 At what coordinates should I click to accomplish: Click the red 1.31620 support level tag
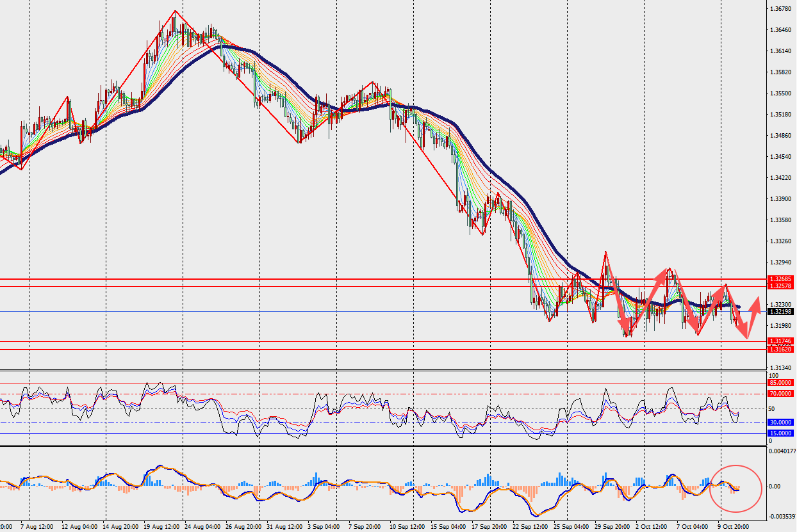[780, 350]
